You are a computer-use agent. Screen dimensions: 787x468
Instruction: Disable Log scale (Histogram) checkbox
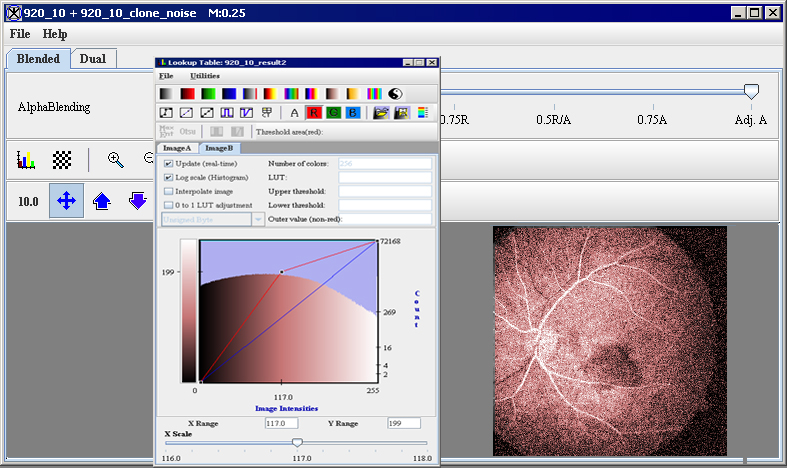[168, 176]
